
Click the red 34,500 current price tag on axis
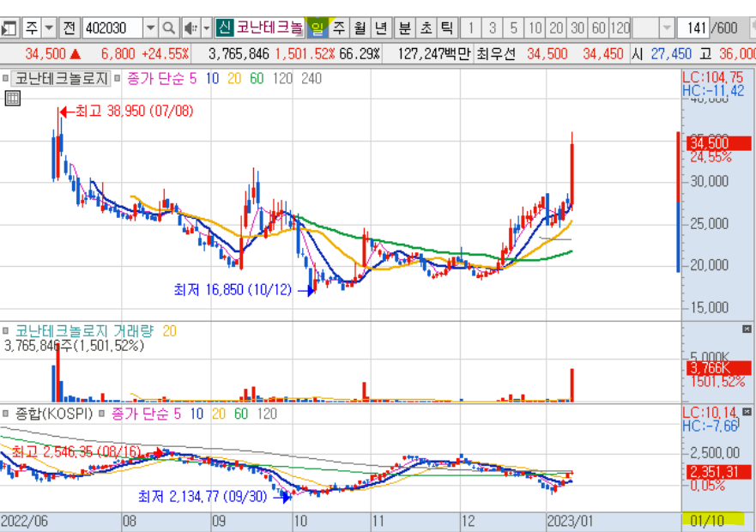click(x=719, y=143)
